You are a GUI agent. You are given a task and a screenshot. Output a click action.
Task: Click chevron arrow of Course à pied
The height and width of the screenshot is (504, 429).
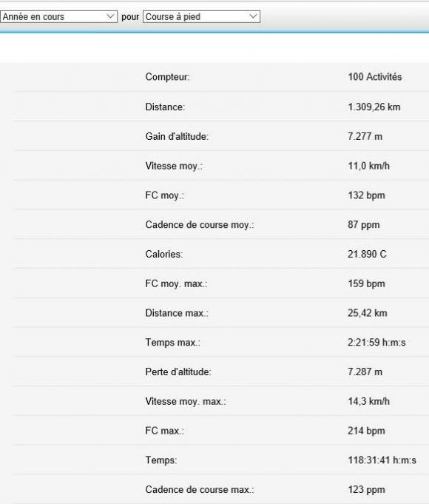[253, 16]
